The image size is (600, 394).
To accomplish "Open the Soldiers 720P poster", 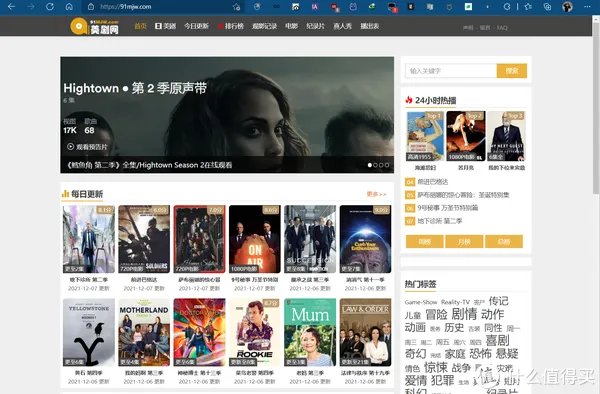I will [144, 239].
